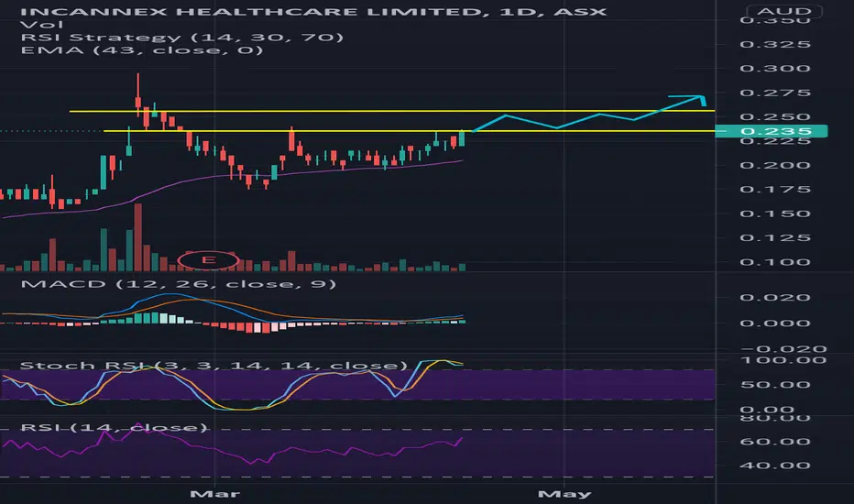The width and height of the screenshot is (854, 504).
Task: Click the 0.325 price axis label
Action: click(775, 44)
